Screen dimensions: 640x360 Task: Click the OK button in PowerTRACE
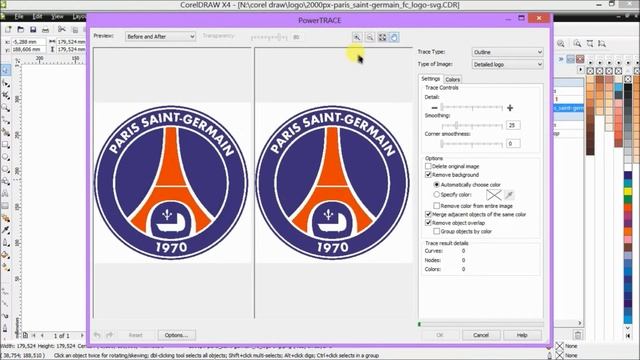[x=440, y=335]
